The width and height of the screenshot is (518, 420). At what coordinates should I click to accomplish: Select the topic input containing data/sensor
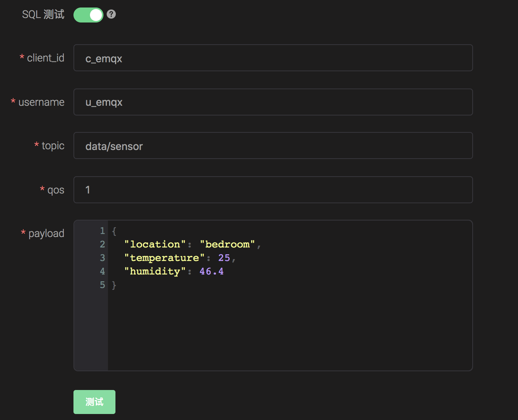[x=273, y=146]
